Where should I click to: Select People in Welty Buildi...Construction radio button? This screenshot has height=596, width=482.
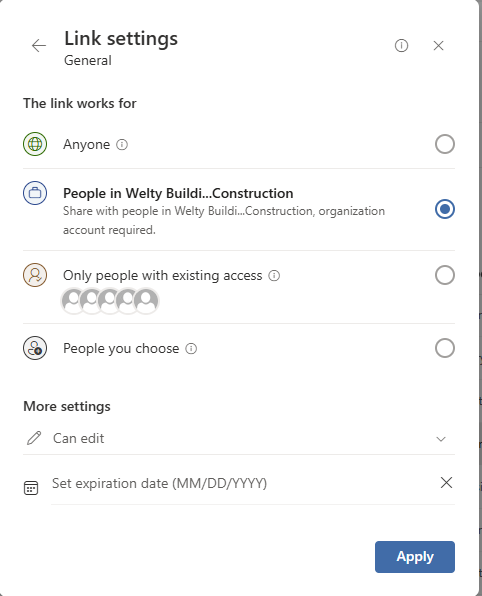(444, 209)
